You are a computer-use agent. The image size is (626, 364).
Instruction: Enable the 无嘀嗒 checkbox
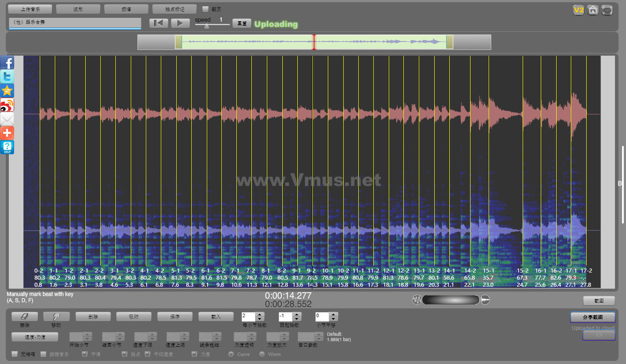pyautogui.click(x=15, y=354)
